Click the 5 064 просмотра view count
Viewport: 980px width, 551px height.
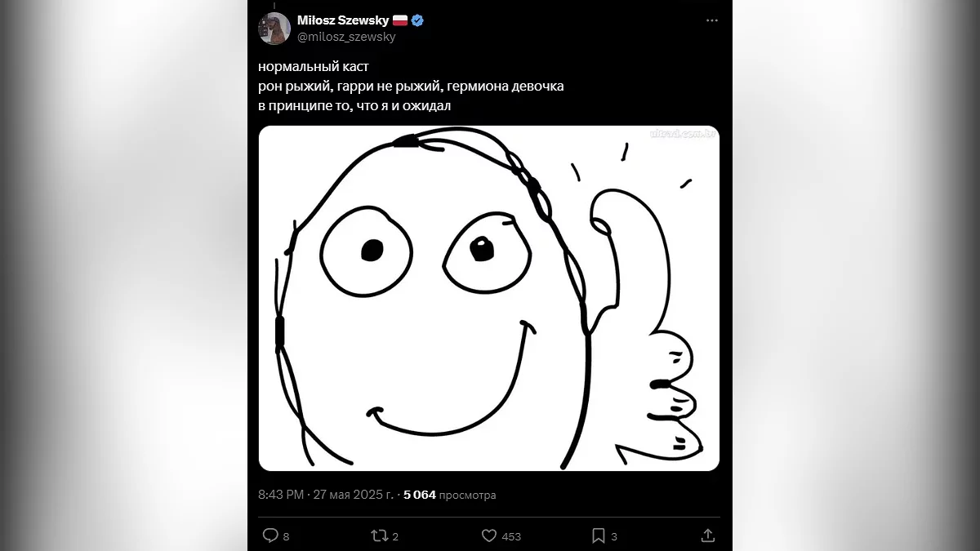point(450,495)
